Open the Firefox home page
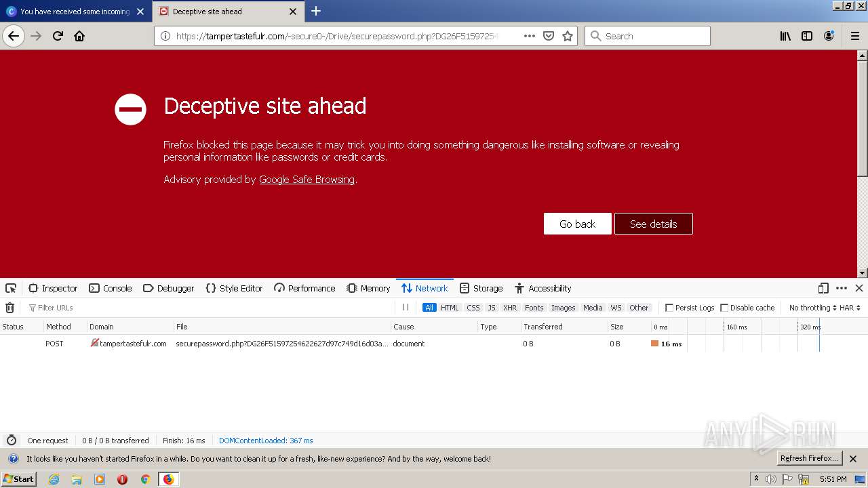 pos(79,36)
